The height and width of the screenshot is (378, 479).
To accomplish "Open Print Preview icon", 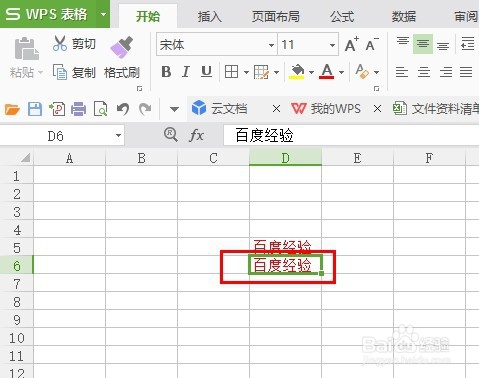I will (100, 109).
